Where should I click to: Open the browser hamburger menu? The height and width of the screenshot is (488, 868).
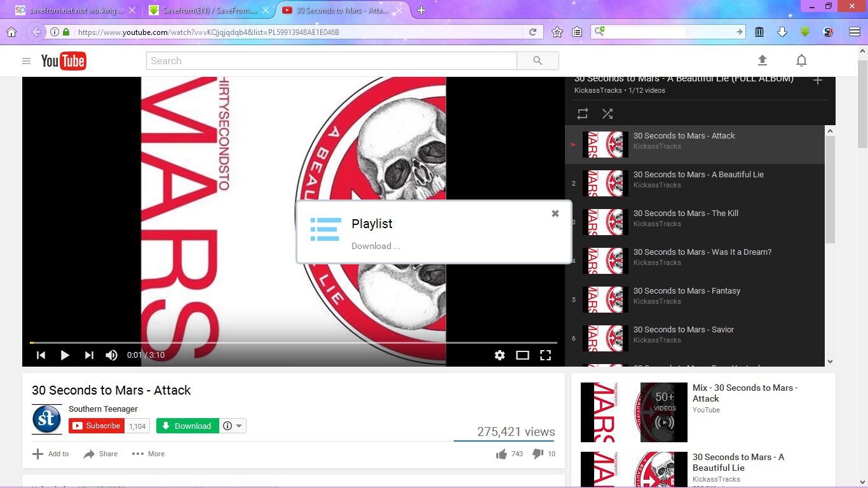click(855, 32)
